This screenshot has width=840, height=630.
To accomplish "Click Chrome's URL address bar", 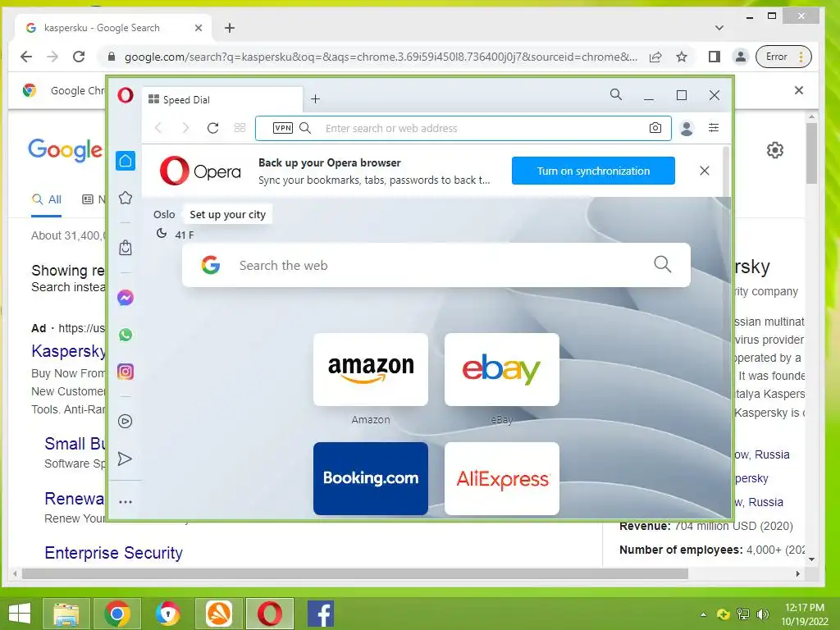I will pyautogui.click(x=381, y=57).
